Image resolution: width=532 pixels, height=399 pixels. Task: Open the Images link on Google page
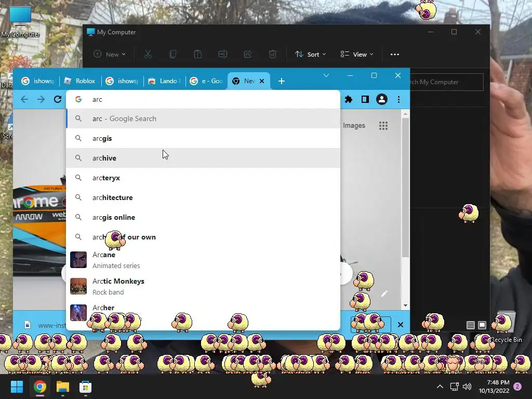pos(354,126)
